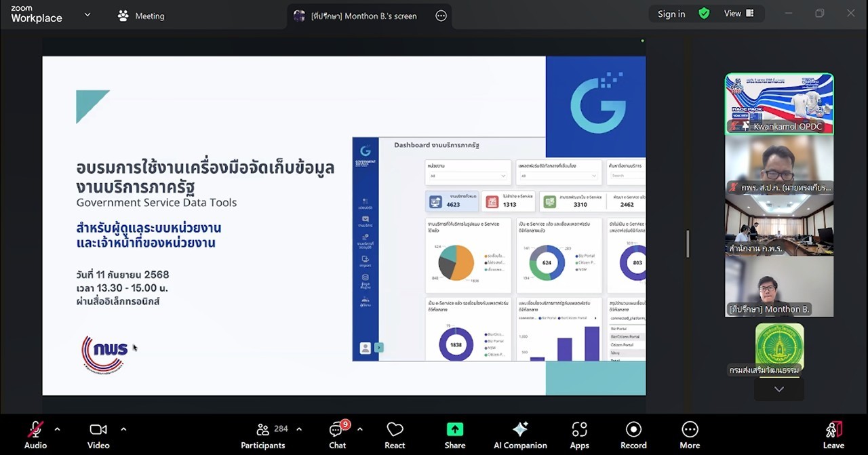Start recording with Record button
Image resolution: width=868 pixels, height=455 pixels.
tap(633, 435)
